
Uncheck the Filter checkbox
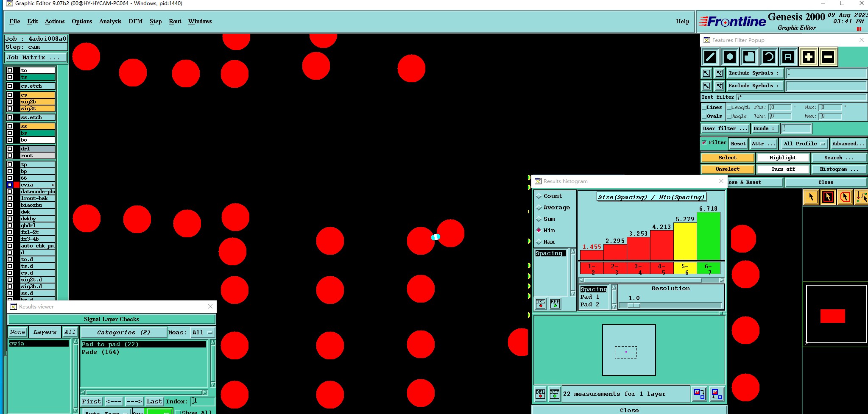[x=704, y=143]
